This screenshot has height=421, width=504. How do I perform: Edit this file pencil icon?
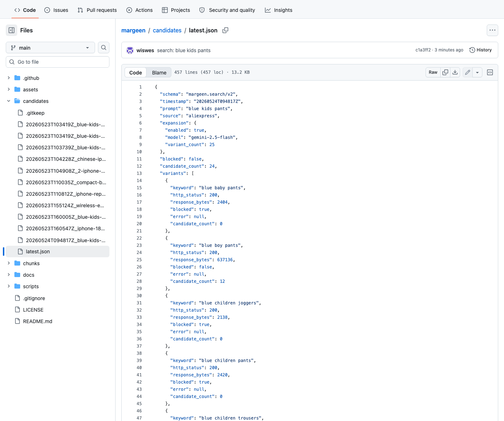tap(468, 72)
